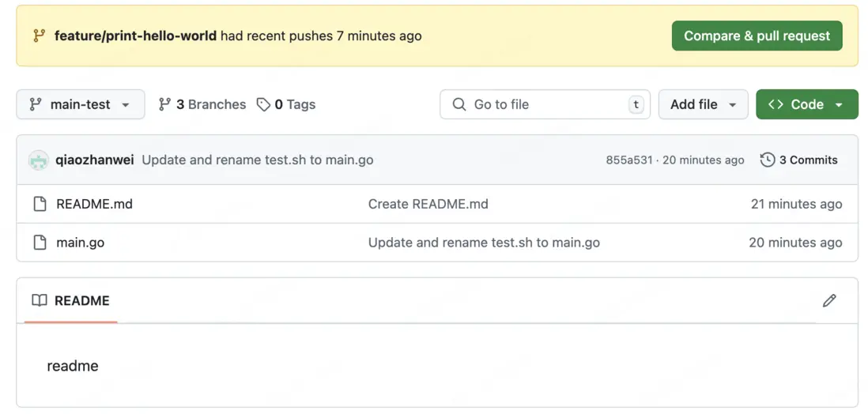View the 0 Tags link
This screenshot has height=418, width=868.
295,104
